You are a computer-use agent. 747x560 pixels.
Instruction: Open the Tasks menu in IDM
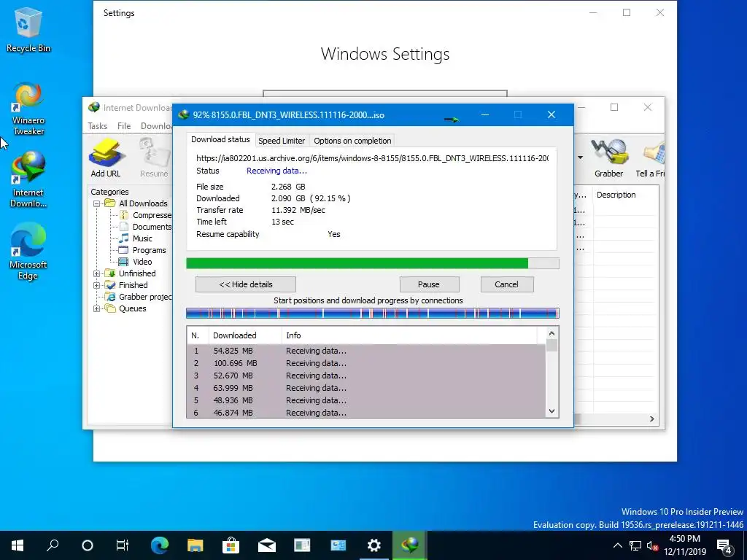point(98,125)
